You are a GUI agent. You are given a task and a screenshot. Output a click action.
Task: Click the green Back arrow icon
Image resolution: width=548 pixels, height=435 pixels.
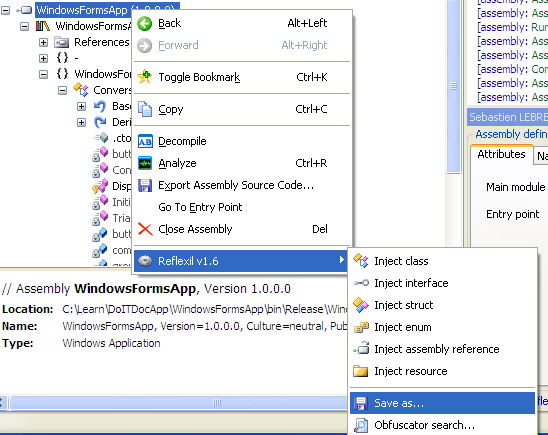click(144, 24)
